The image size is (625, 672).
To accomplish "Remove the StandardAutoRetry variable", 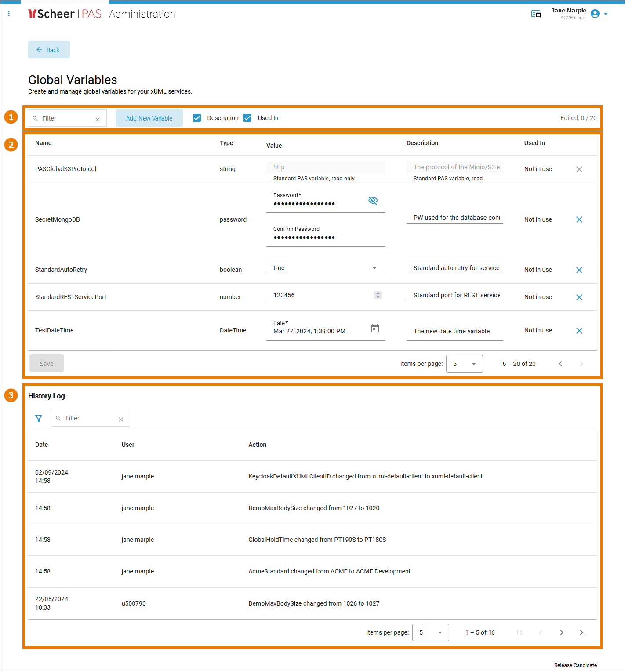I will tap(579, 270).
